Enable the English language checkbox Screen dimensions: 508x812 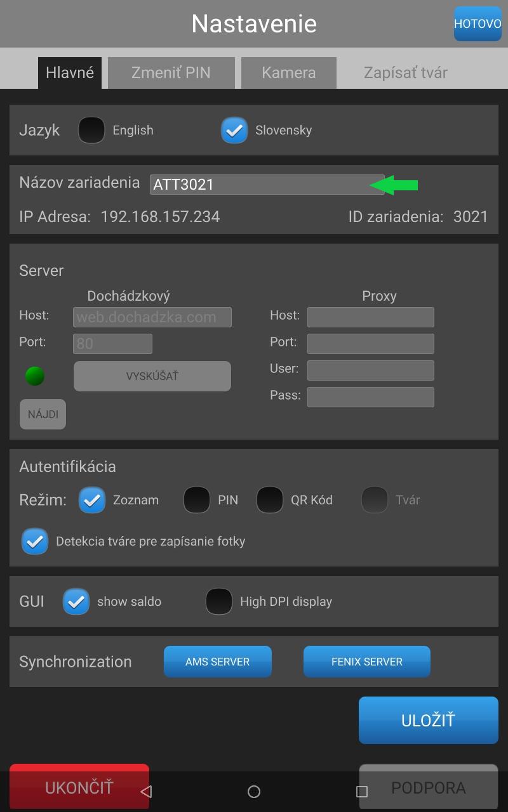click(x=91, y=130)
